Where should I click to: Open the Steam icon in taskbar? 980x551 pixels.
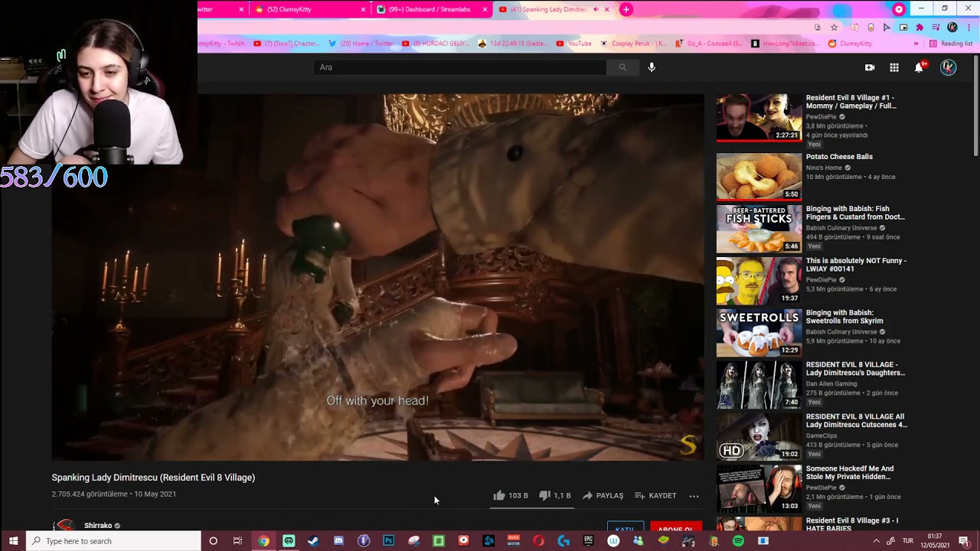(313, 541)
